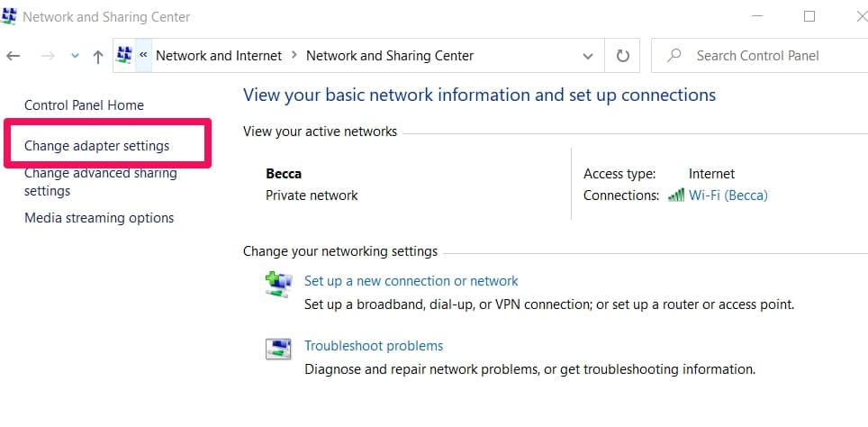Open Change adapter settings
This screenshot has width=868, height=427.
[96, 145]
